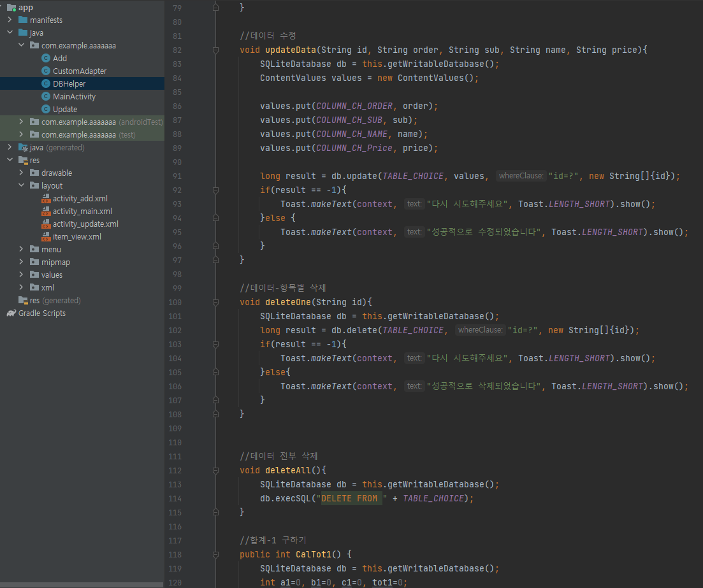
Task: Open activity_main.xml layout file
Action: pyautogui.click(x=82, y=211)
